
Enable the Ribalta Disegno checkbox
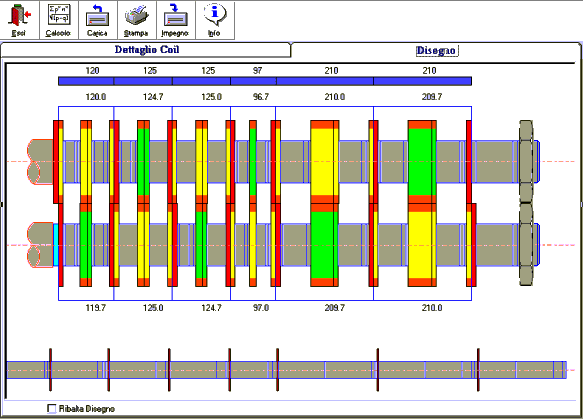[51, 409]
